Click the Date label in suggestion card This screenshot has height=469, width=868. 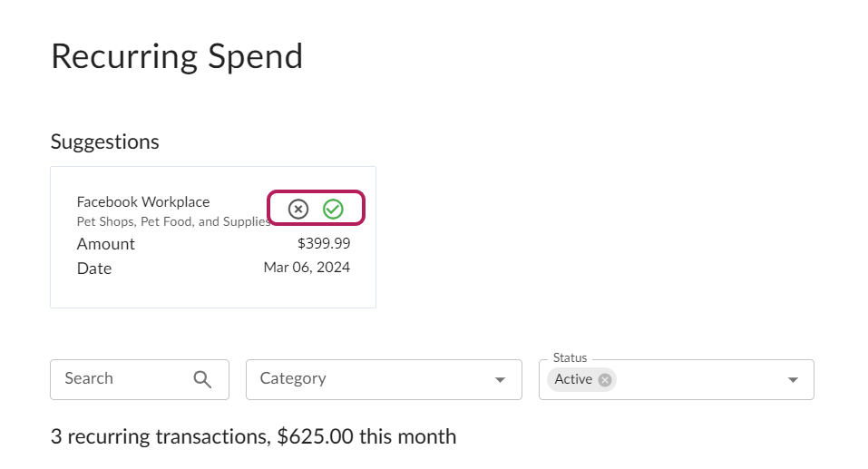pyautogui.click(x=94, y=269)
